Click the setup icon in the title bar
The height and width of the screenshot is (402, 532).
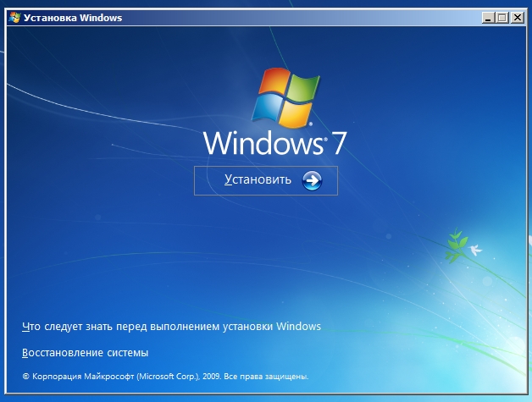[14, 17]
